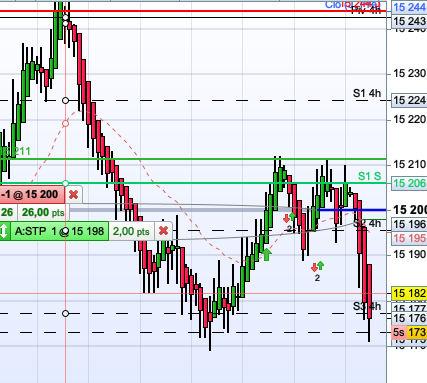Click the 15 210 axis price label

tap(409, 164)
